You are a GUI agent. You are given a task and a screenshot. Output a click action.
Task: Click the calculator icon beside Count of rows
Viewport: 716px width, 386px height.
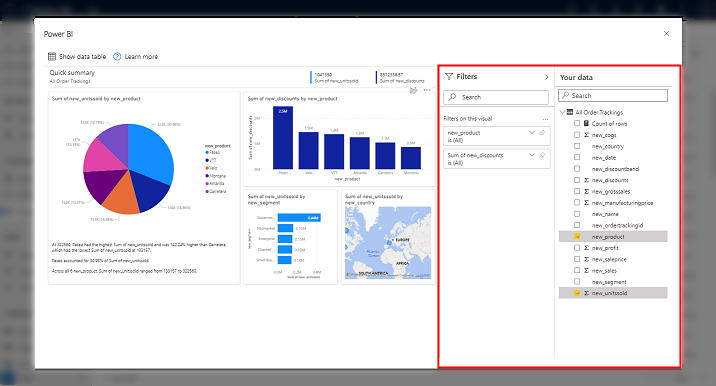586,123
